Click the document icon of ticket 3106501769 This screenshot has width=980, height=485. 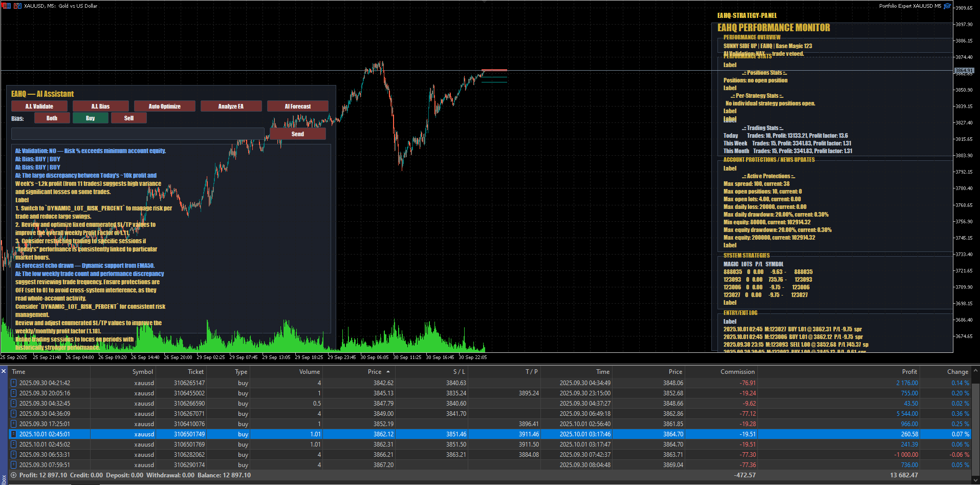(13, 445)
